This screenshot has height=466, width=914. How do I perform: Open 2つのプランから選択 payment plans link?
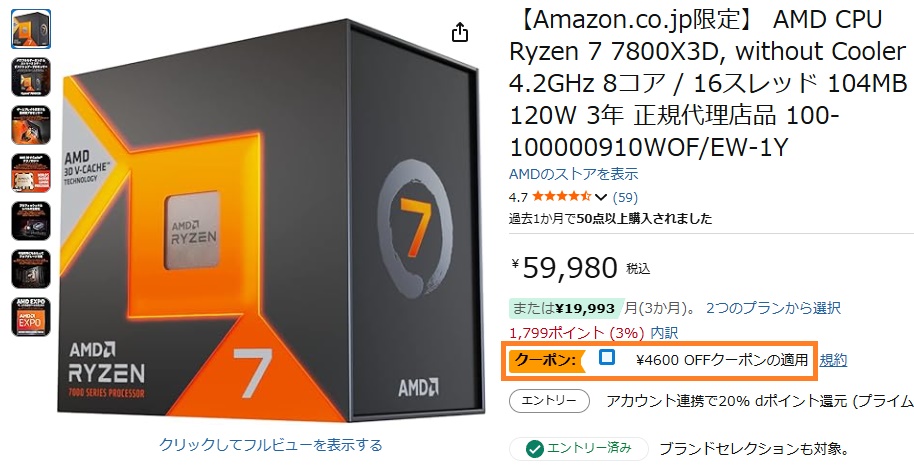[773, 307]
